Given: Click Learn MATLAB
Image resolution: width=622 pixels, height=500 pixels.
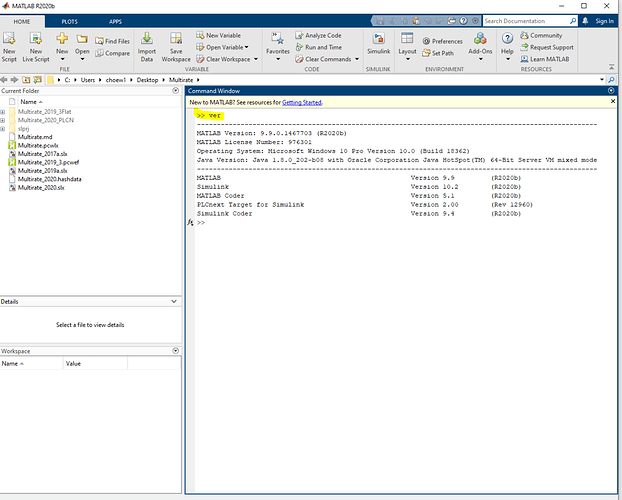Looking at the screenshot, I should click(x=545, y=59).
